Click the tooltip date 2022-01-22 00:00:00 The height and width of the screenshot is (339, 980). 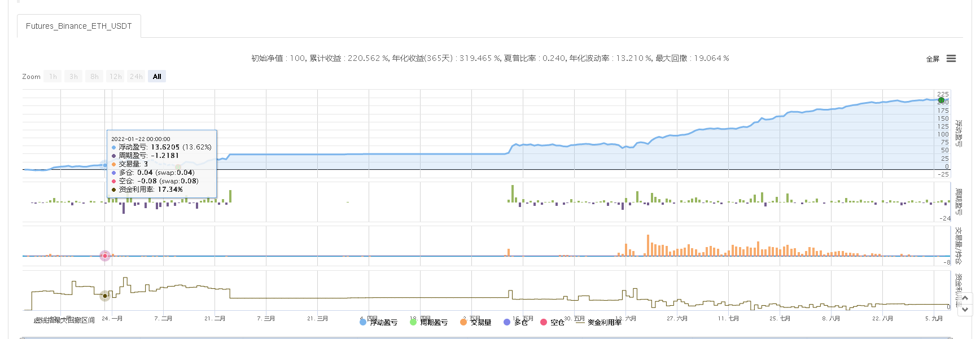[x=141, y=139]
